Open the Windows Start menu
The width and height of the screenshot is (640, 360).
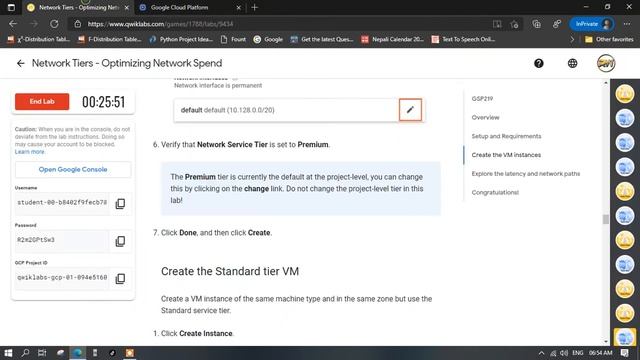(x=8, y=353)
